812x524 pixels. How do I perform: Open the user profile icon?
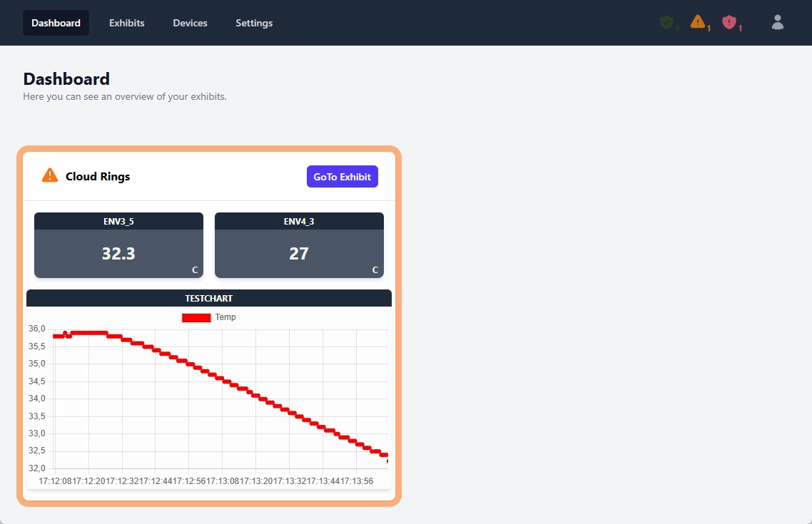(x=777, y=22)
